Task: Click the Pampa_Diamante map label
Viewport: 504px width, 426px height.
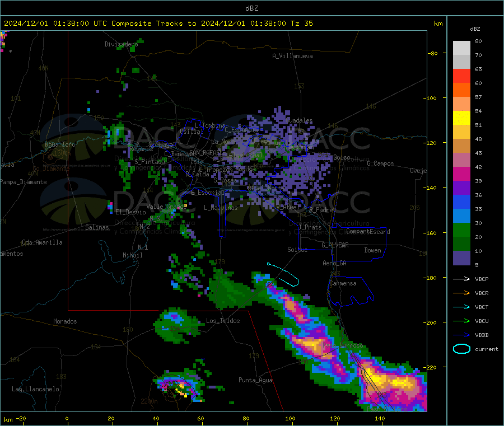Action: (x=23, y=182)
